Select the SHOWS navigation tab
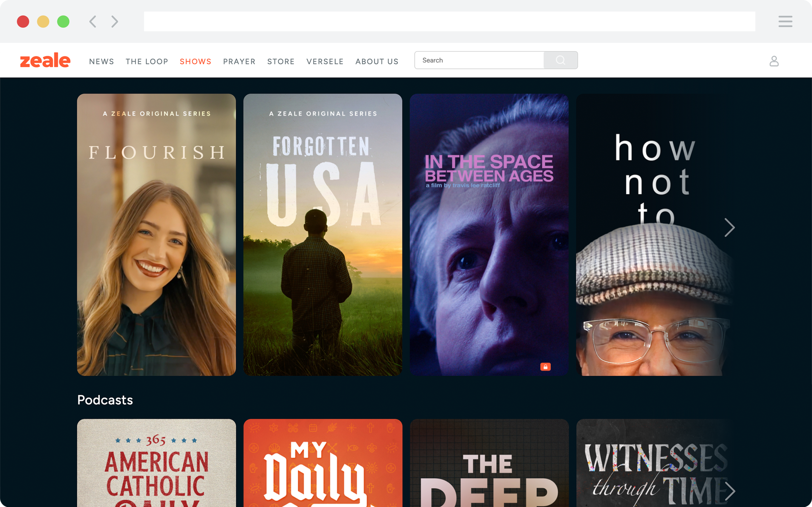812x507 pixels. pyautogui.click(x=196, y=62)
